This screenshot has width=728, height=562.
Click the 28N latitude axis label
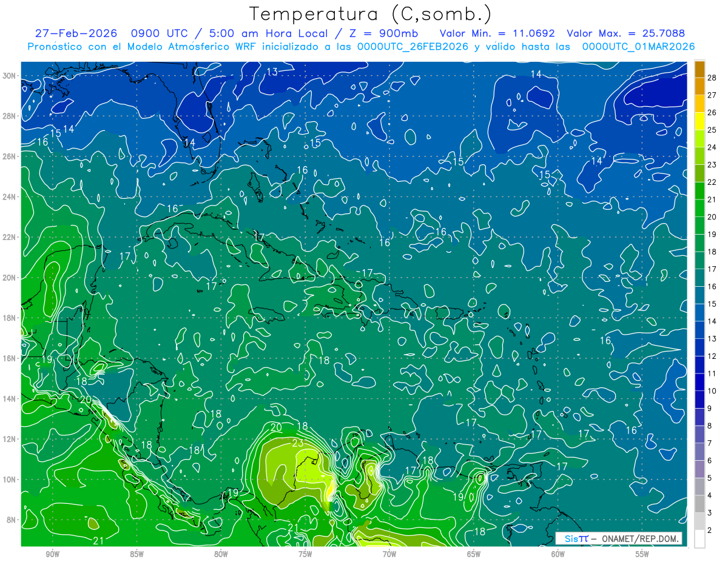[10, 116]
